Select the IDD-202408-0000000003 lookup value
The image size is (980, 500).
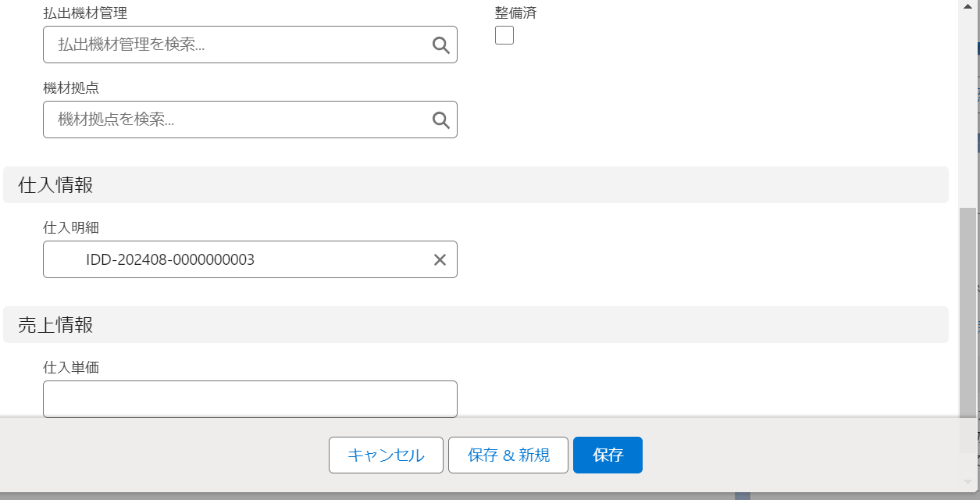coord(170,260)
